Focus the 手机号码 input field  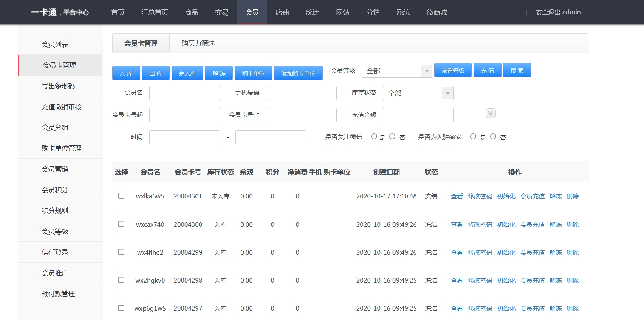[x=301, y=93]
